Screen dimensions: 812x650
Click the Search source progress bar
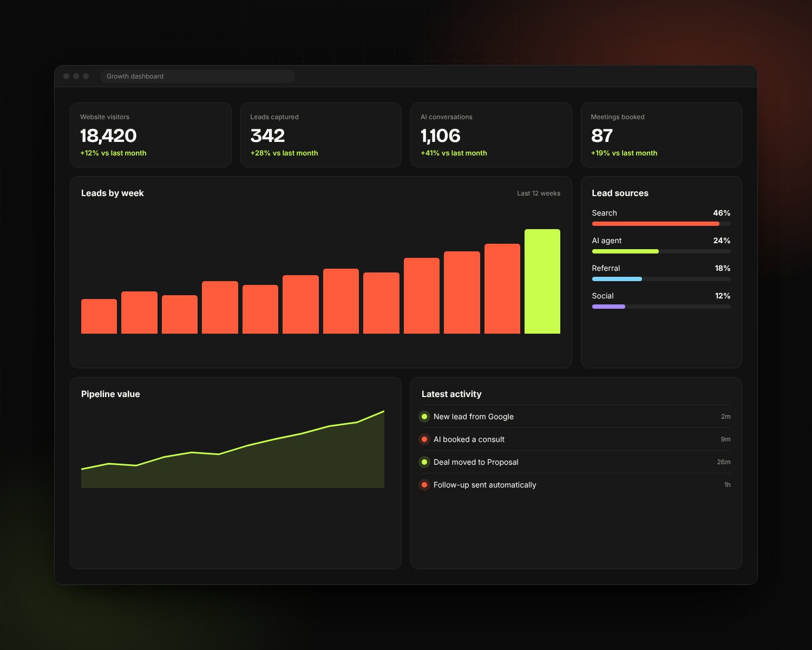point(661,224)
